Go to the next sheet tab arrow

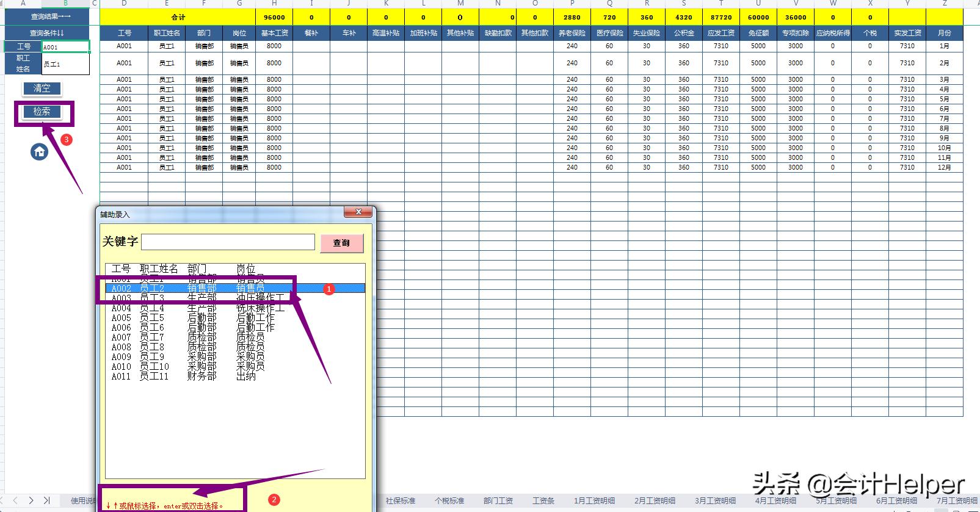point(31,500)
